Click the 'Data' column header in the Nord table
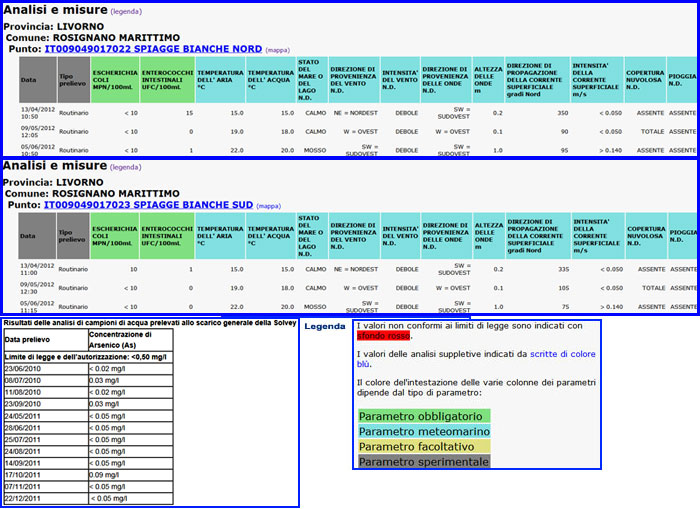The width and height of the screenshot is (700, 509). click(x=38, y=80)
